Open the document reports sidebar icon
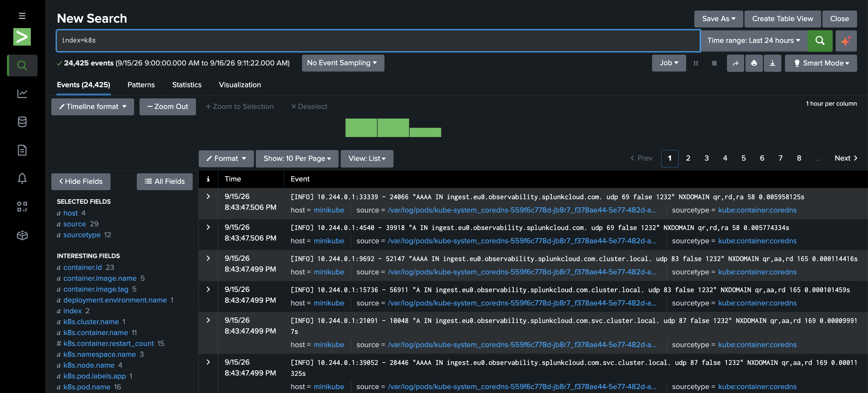The height and width of the screenshot is (393, 868). [22, 150]
